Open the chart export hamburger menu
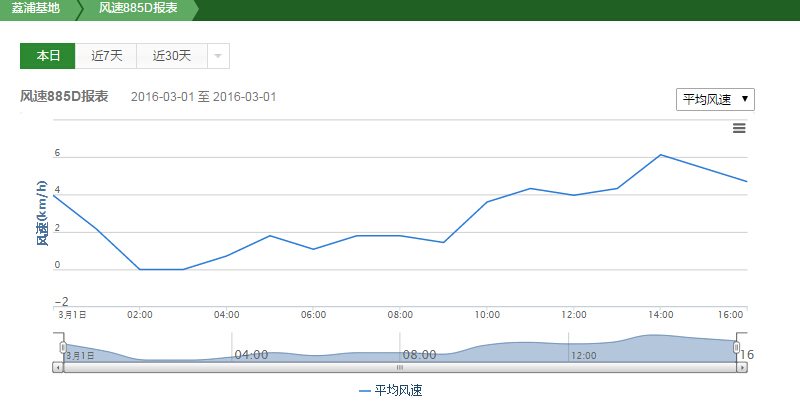 coord(739,128)
